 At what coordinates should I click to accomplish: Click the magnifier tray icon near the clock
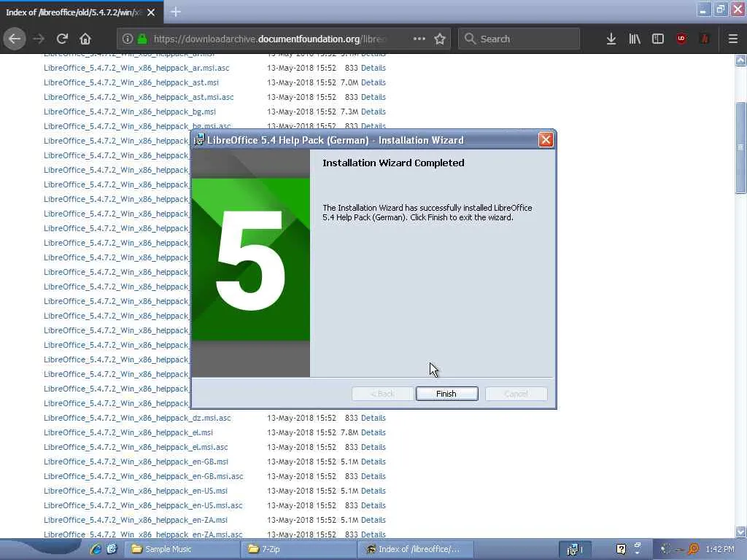coord(694,549)
